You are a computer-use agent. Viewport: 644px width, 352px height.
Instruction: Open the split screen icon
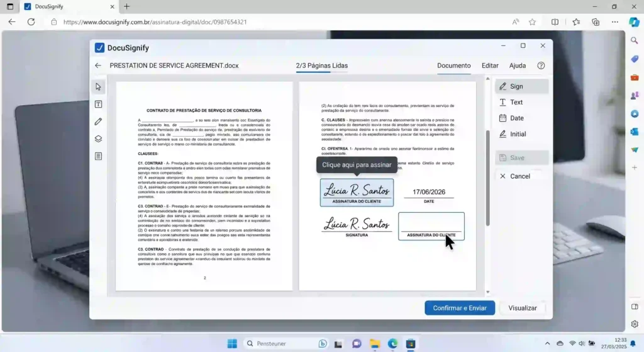[555, 22]
